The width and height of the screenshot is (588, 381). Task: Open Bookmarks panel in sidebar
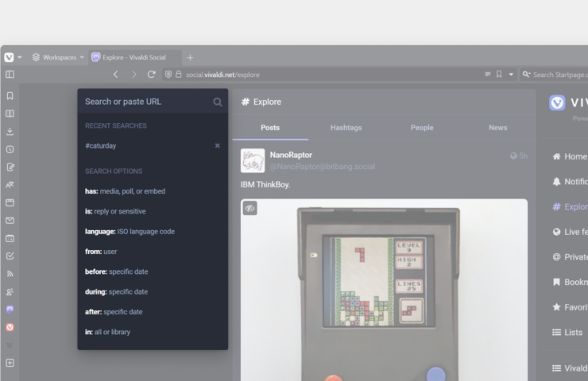click(10, 96)
